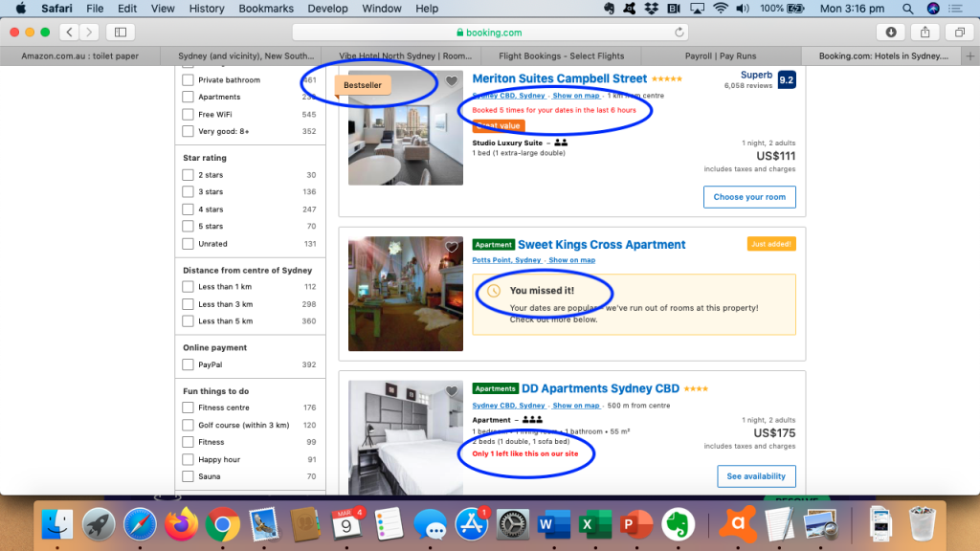Screen dimensions: 980x551
Task: Open the Dropbox menu bar icon
Action: 651,9
